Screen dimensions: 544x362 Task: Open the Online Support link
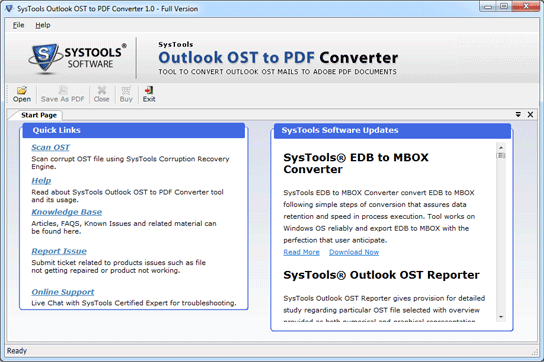point(63,292)
